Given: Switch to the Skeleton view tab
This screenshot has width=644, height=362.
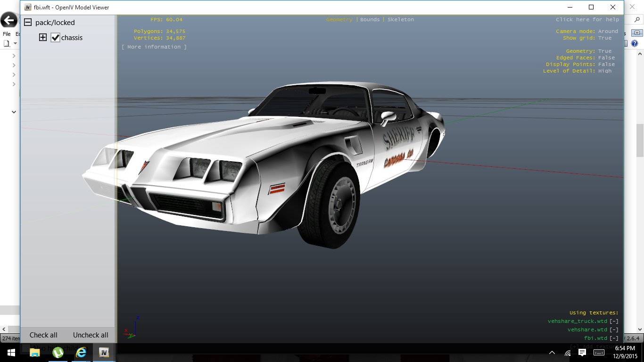Looking at the screenshot, I should (400, 20).
